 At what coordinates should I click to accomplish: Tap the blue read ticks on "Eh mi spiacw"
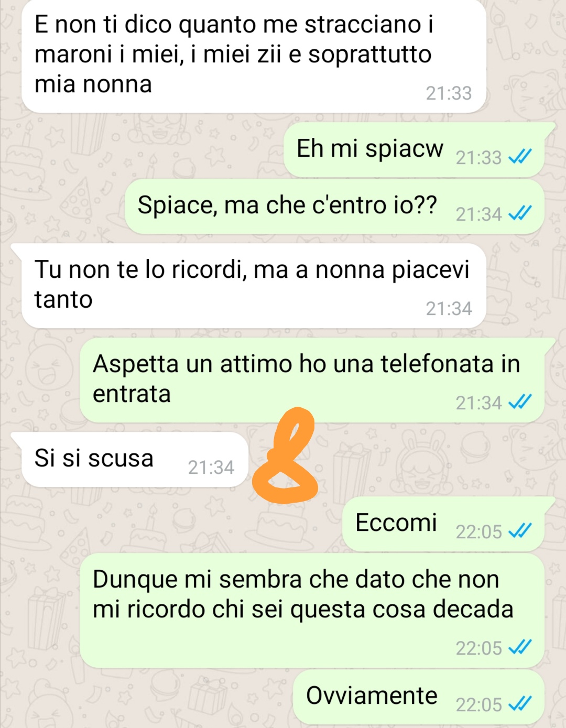[x=520, y=156]
